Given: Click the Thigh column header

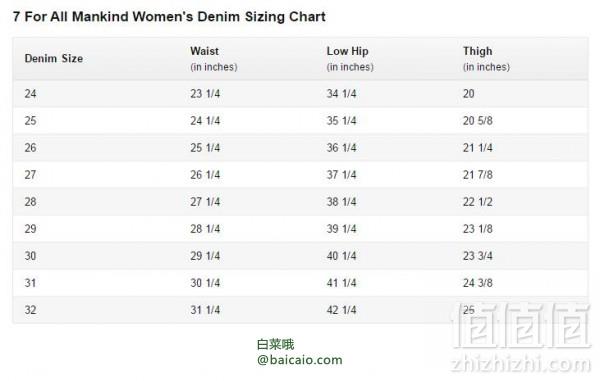Looking at the screenshot, I should pos(486,59).
